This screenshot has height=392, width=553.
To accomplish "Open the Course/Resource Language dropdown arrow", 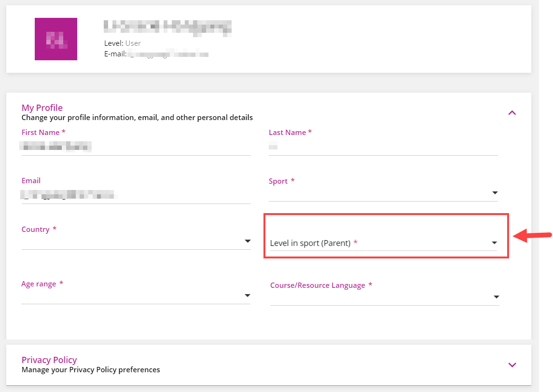I will pos(496,297).
